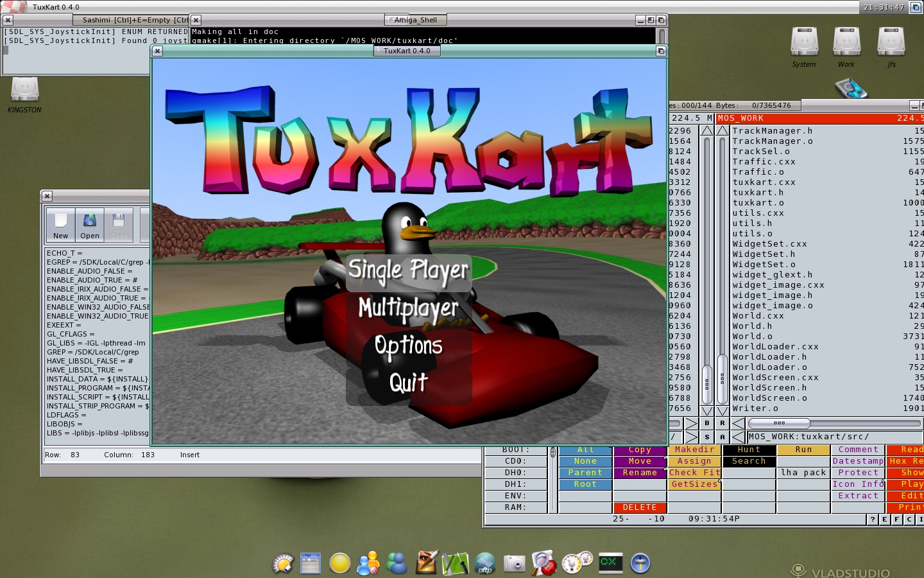Image resolution: width=924 pixels, height=578 pixels.
Task: Click the red DELETE button
Action: 640,507
